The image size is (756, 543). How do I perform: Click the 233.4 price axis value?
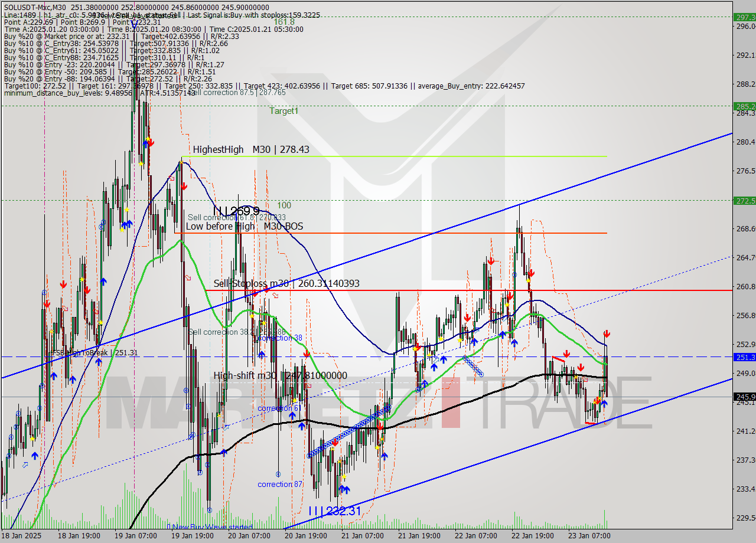tap(745, 489)
